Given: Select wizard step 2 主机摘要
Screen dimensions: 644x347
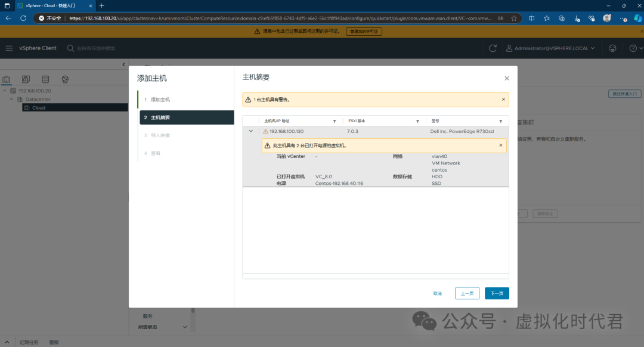Looking at the screenshot, I should [x=187, y=117].
